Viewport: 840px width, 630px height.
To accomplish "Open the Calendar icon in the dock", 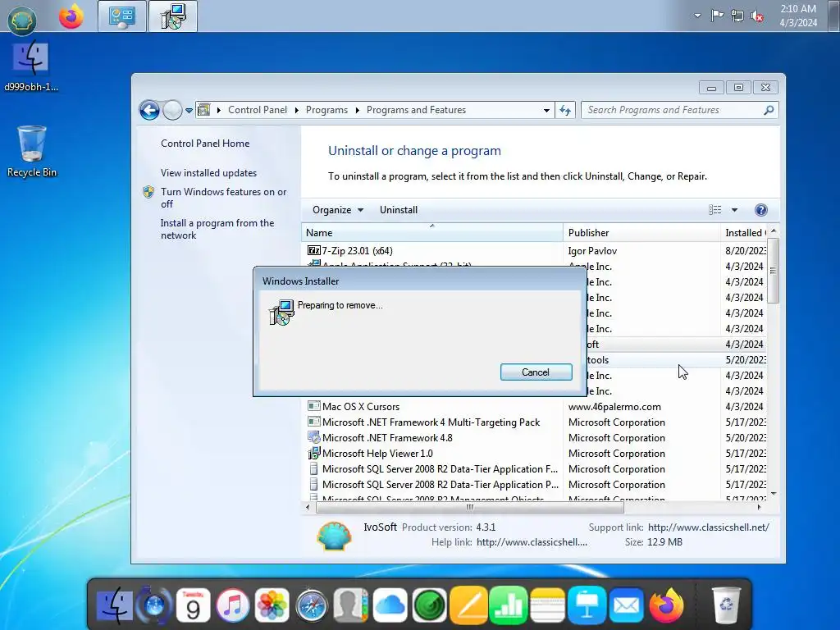I will [x=194, y=606].
